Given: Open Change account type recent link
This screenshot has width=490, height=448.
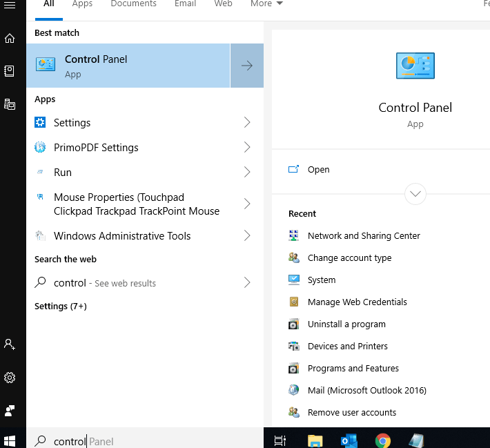Looking at the screenshot, I should [349, 258].
